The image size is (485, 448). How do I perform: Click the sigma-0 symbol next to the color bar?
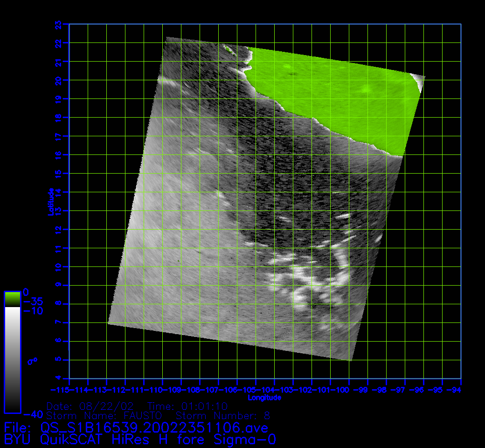pyautogui.click(x=33, y=360)
